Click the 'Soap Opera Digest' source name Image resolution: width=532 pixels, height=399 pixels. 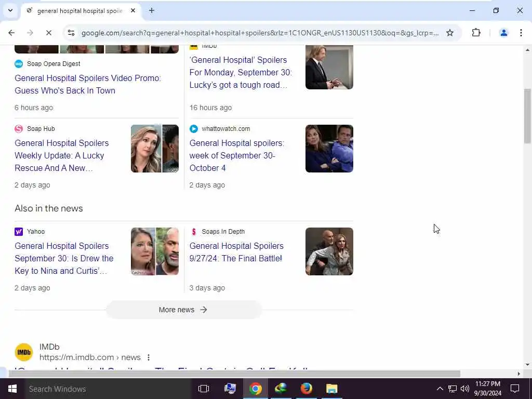(54, 63)
